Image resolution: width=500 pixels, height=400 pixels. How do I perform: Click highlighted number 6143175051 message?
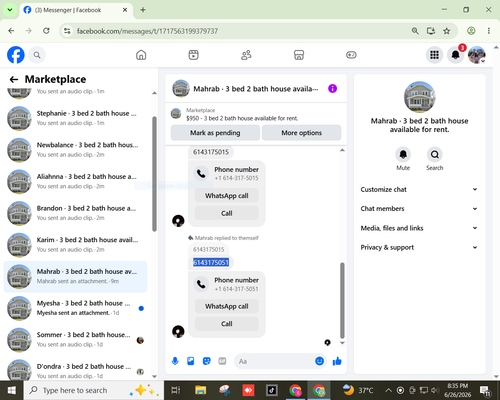tap(211, 262)
